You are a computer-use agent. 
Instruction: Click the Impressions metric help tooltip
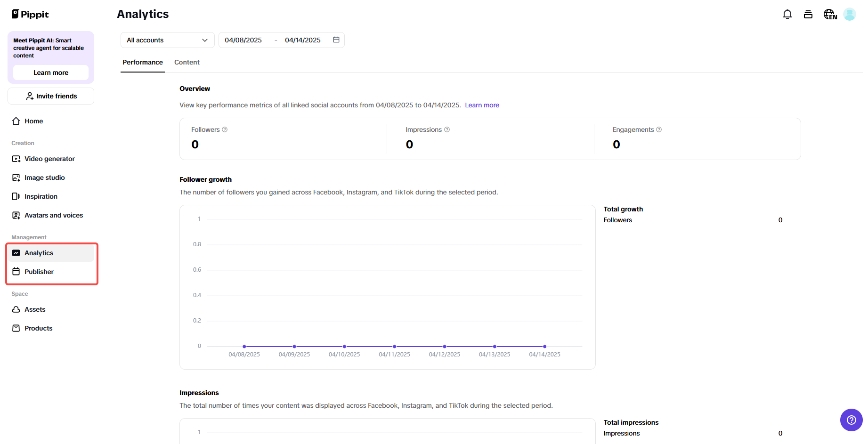(x=447, y=129)
